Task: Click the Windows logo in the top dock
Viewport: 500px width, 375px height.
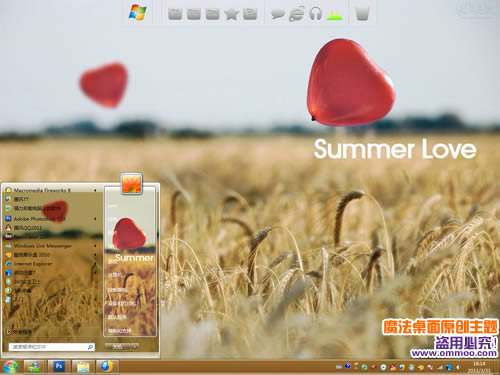Action: [137, 13]
